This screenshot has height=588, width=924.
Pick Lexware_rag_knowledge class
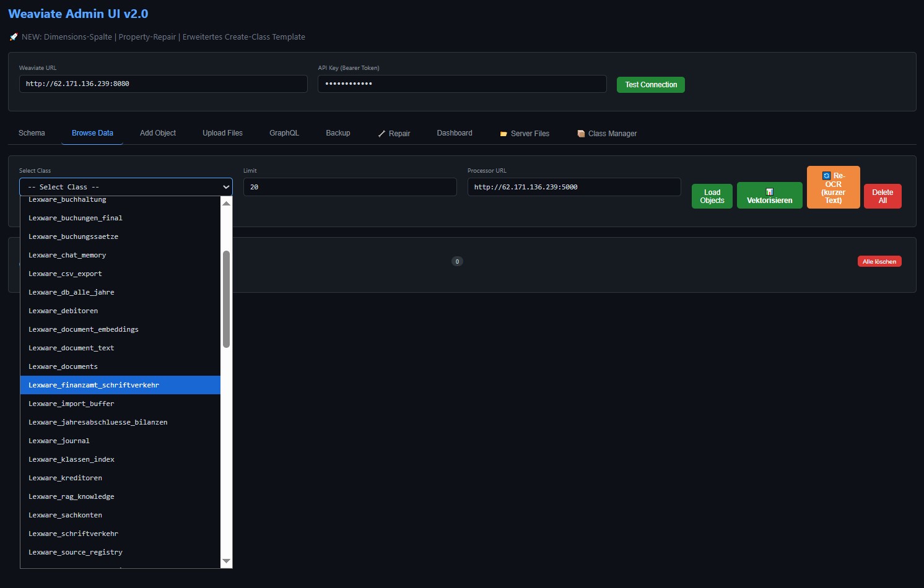[x=120, y=496]
